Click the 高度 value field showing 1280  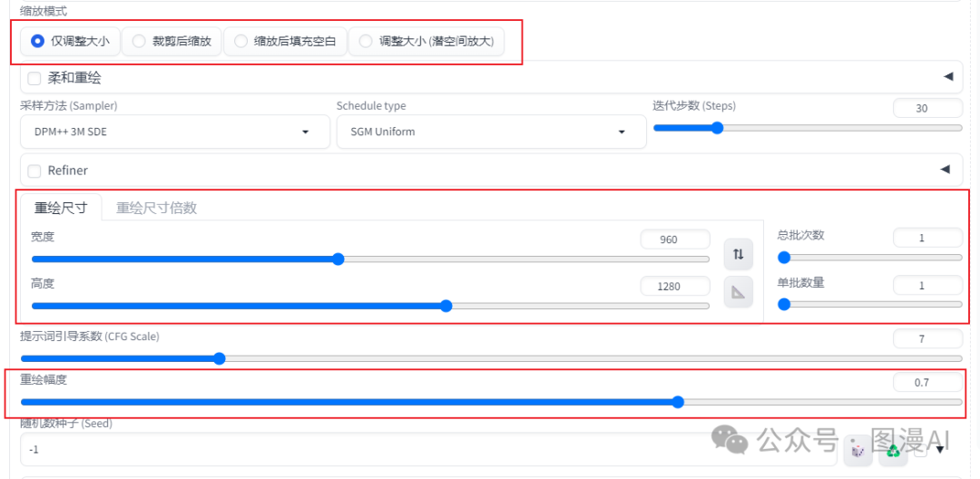(x=675, y=286)
